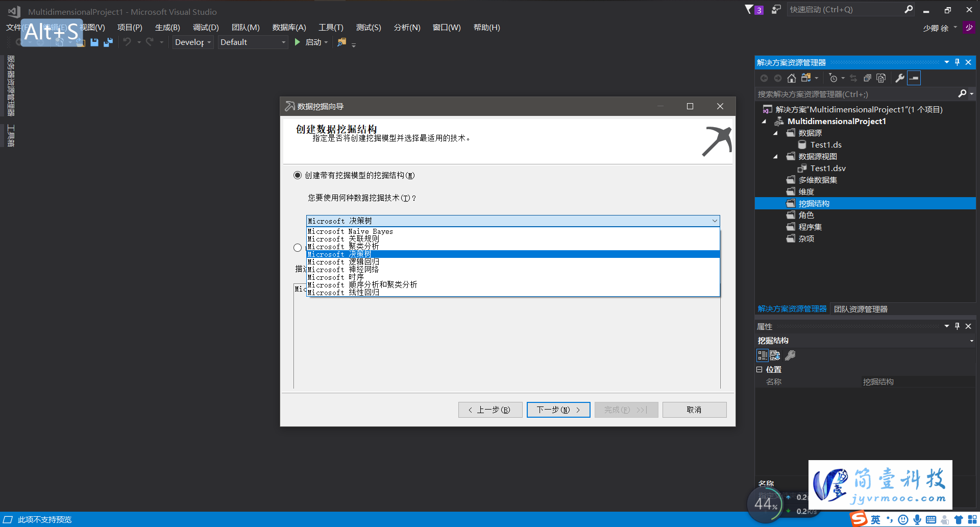Click the feedback icon beside quick launch

point(776,9)
